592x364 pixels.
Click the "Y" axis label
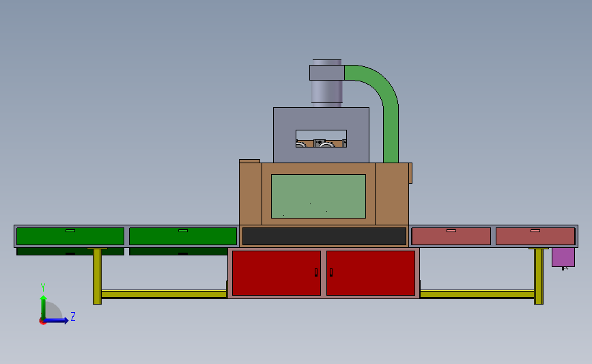(x=42, y=288)
